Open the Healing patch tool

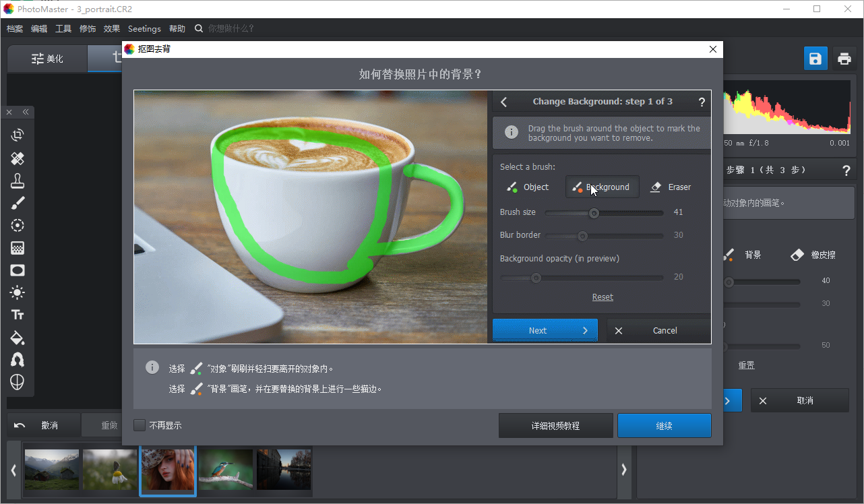click(x=18, y=158)
